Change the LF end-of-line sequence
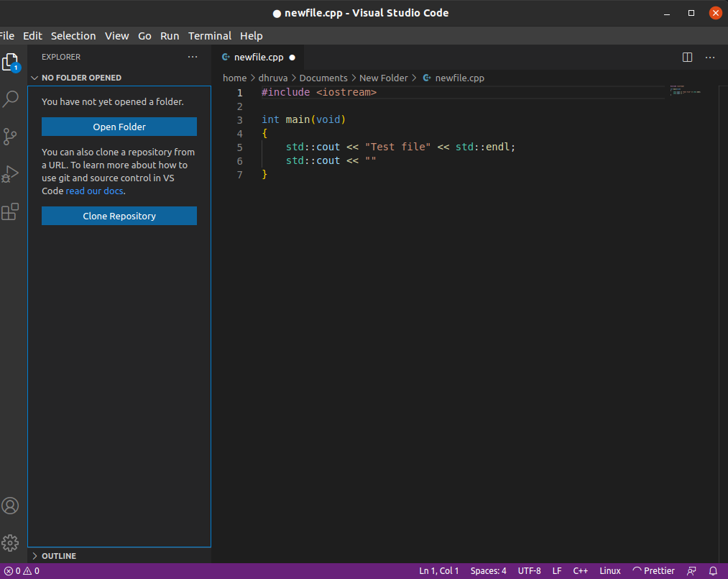The height and width of the screenshot is (579, 728). tap(557, 571)
